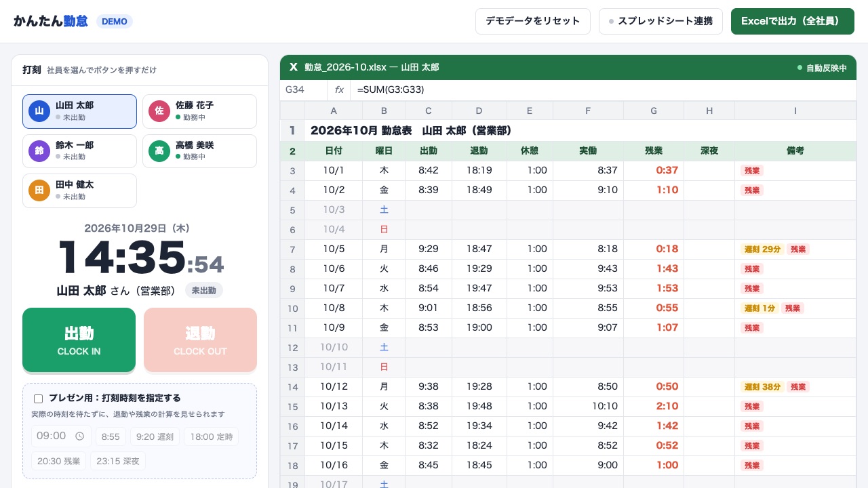Click the 10:10 work hours cell

(x=588, y=407)
